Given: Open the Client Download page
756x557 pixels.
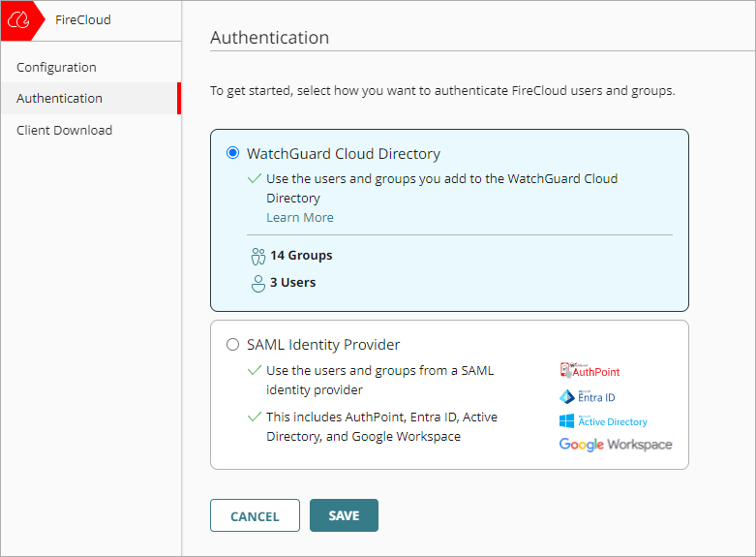Looking at the screenshot, I should (x=64, y=131).
